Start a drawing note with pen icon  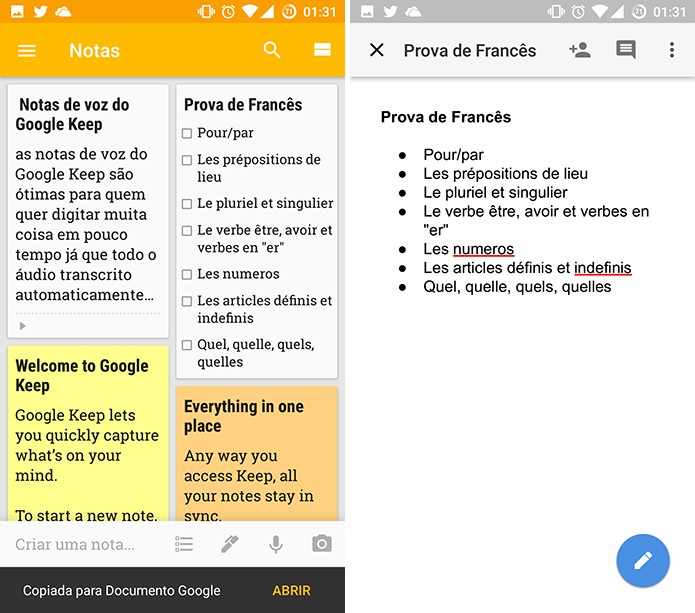[x=230, y=544]
